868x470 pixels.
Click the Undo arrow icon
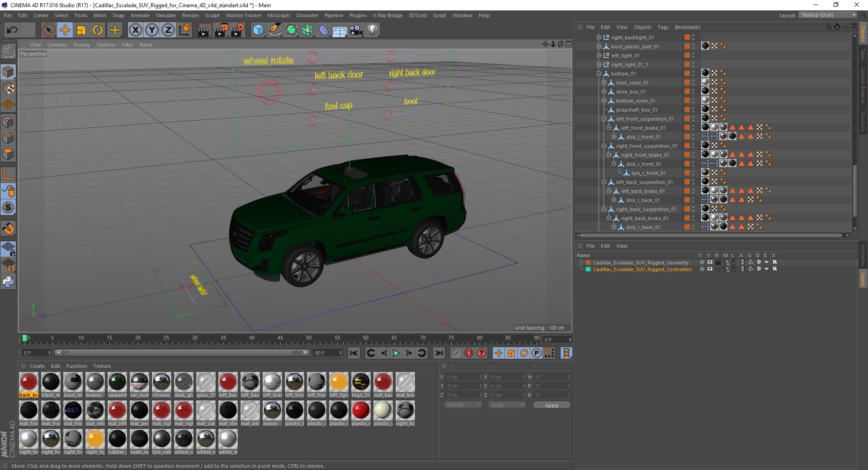pos(12,30)
